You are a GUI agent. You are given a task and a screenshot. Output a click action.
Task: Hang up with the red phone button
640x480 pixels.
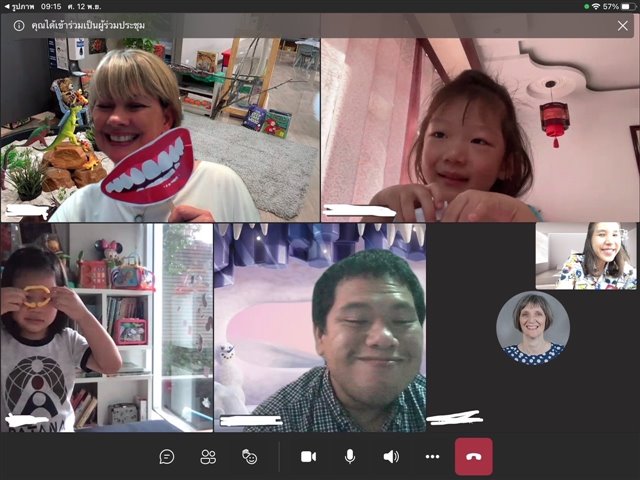click(x=473, y=457)
